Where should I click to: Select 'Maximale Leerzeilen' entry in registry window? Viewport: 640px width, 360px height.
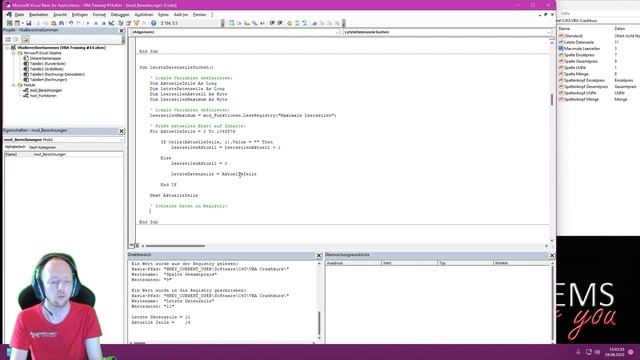click(x=582, y=48)
